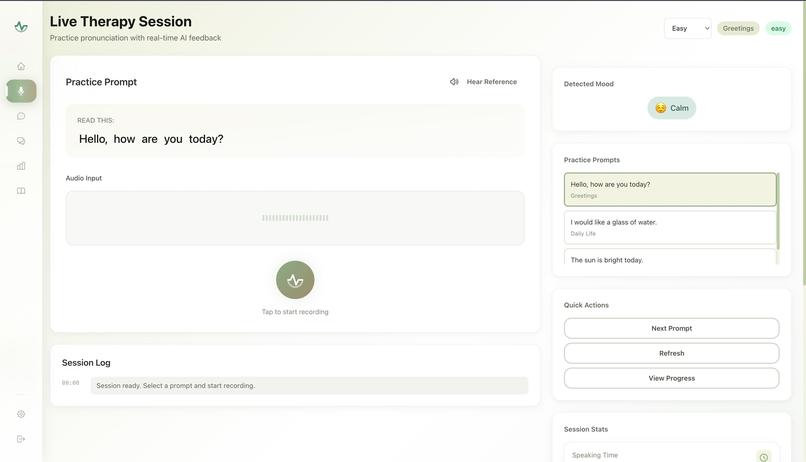The height and width of the screenshot is (462, 806).
Task: Click the "Session ready" log entry
Action: (309, 386)
